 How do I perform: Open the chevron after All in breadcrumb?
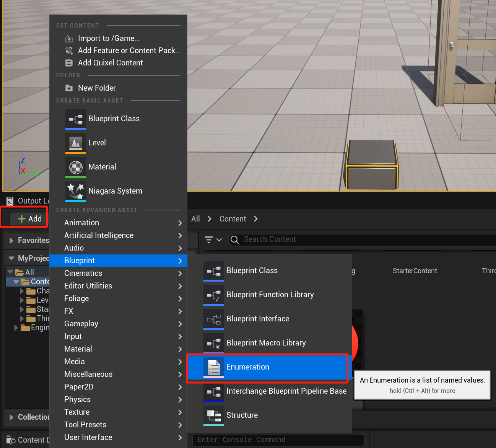point(210,219)
